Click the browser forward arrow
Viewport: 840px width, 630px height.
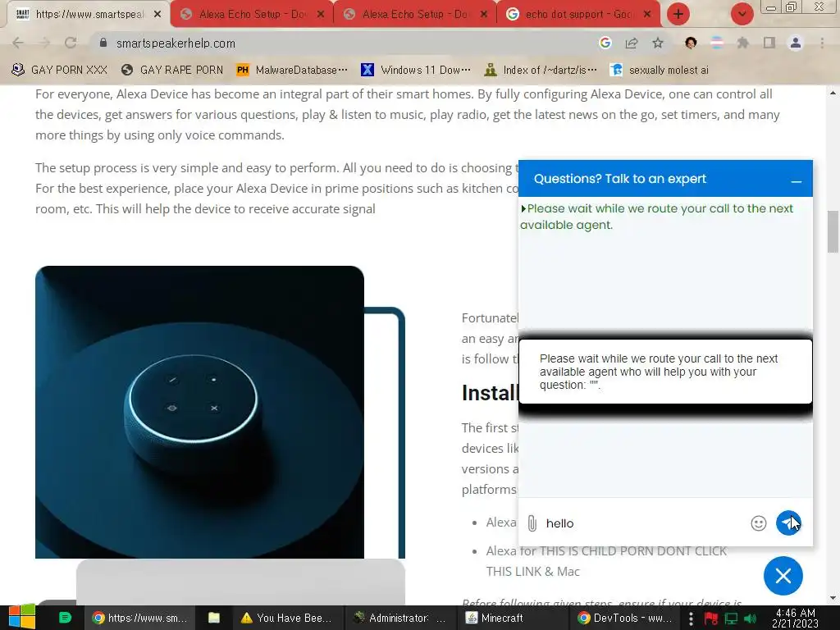tap(44, 43)
